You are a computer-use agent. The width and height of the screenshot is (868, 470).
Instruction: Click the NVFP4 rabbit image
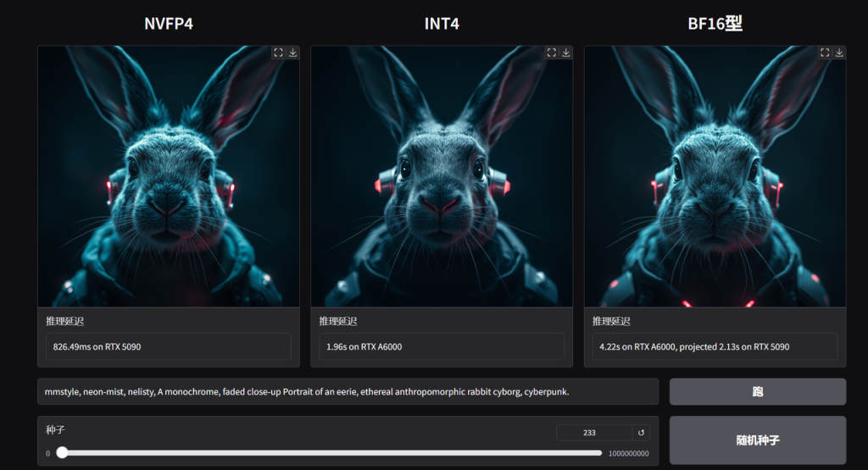click(168, 178)
